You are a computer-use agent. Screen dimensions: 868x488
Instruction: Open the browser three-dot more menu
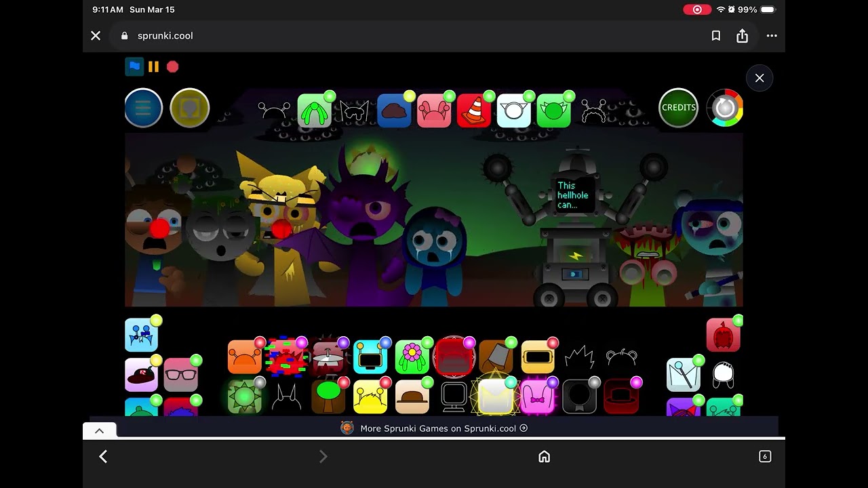pyautogui.click(x=772, y=36)
